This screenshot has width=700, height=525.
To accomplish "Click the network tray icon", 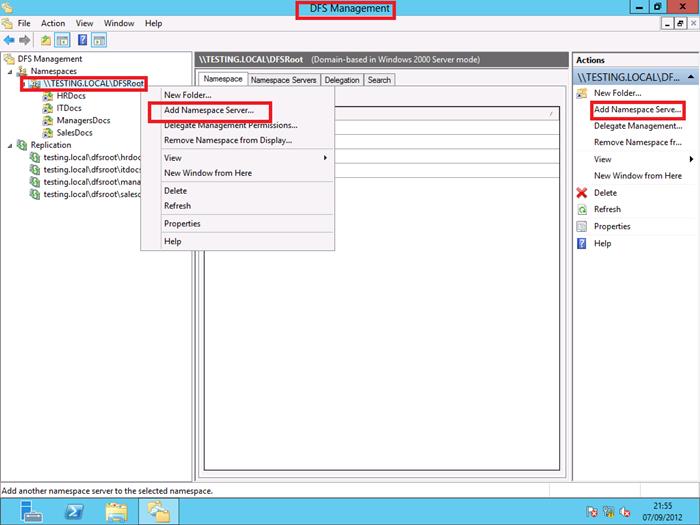I will (608, 512).
